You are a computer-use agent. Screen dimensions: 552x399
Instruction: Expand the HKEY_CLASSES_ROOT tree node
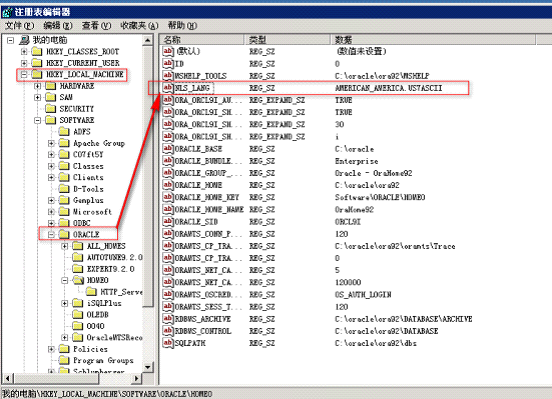click(24, 51)
